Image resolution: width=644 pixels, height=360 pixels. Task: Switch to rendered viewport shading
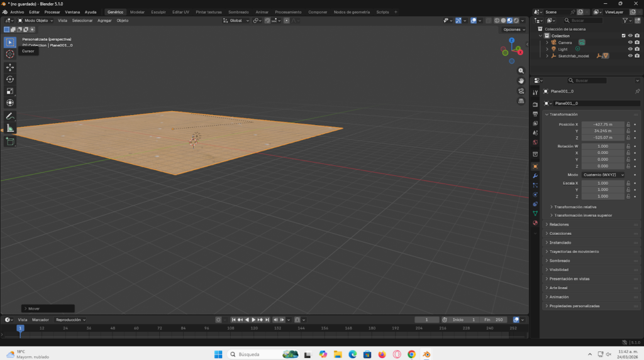coord(516,21)
